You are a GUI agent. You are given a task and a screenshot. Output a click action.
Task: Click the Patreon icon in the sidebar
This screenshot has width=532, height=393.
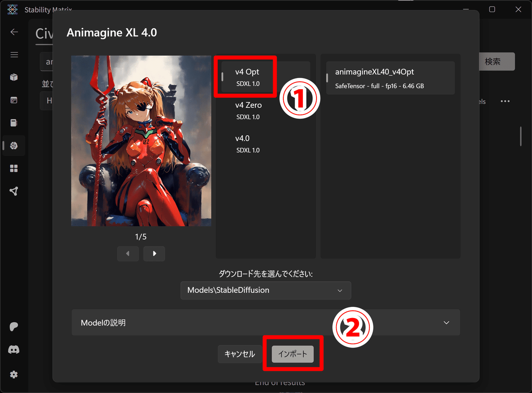tap(14, 327)
